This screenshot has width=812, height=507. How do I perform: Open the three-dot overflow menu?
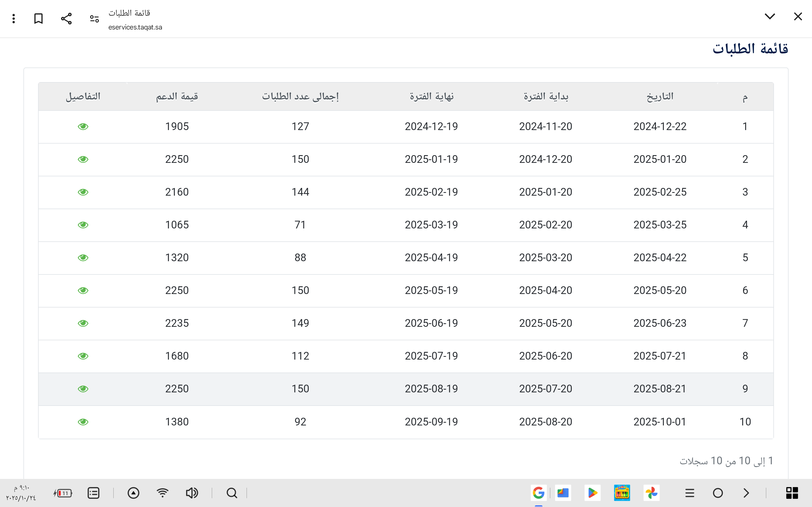(x=14, y=18)
